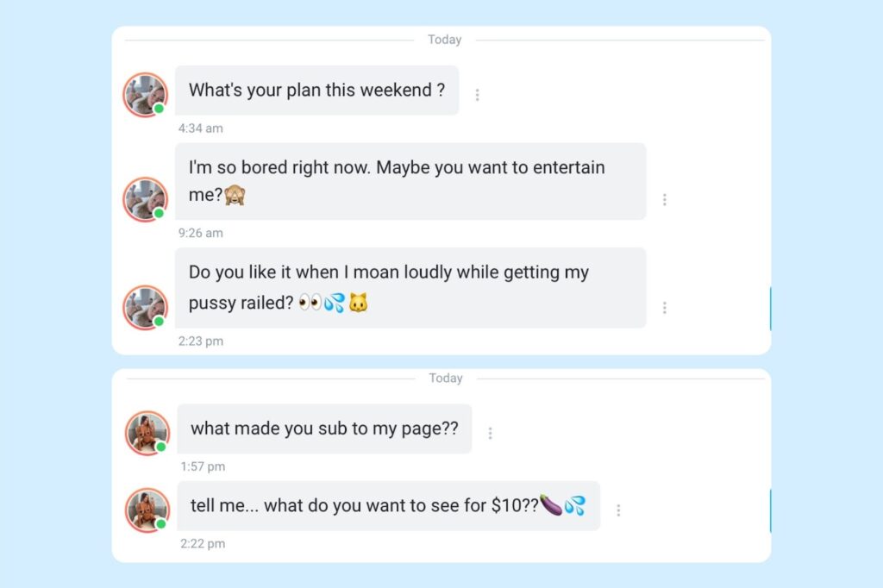Viewport: 883px width, 588px height.
Task: Click the avatar beside the $10 offer message
Action: 147,510
